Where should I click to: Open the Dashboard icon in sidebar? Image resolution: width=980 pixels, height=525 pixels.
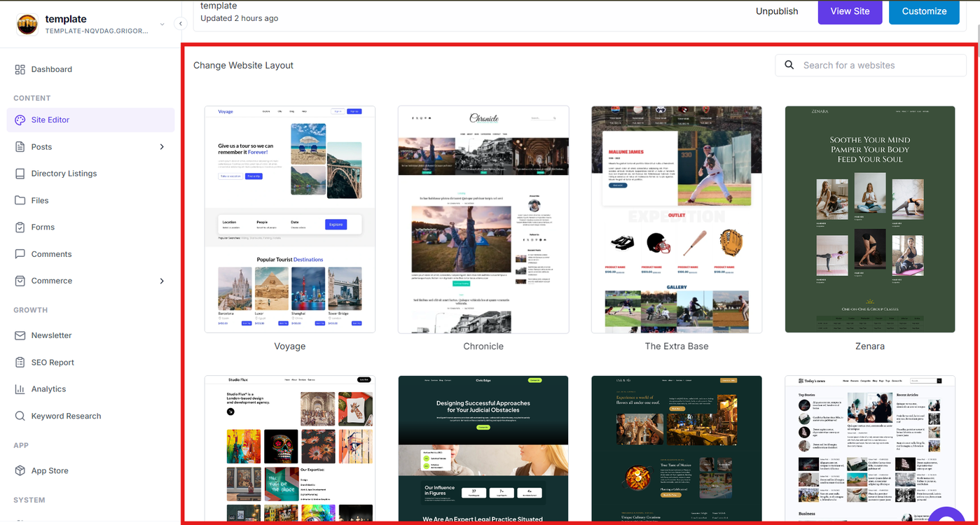20,69
